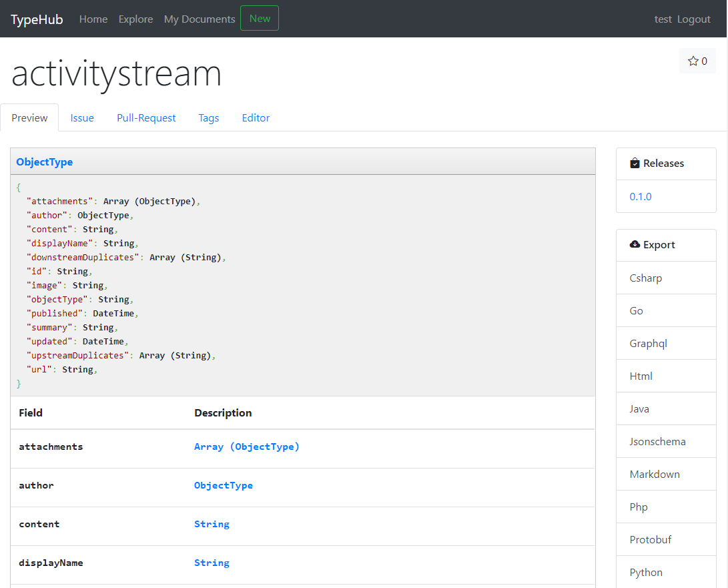Click the Export cloud download icon
This screenshot has height=588, width=728.
[x=635, y=244]
